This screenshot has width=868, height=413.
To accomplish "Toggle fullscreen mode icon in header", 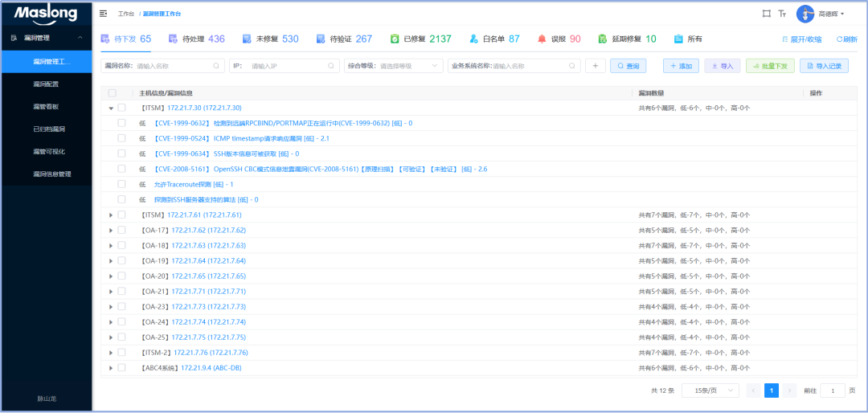I will click(766, 14).
